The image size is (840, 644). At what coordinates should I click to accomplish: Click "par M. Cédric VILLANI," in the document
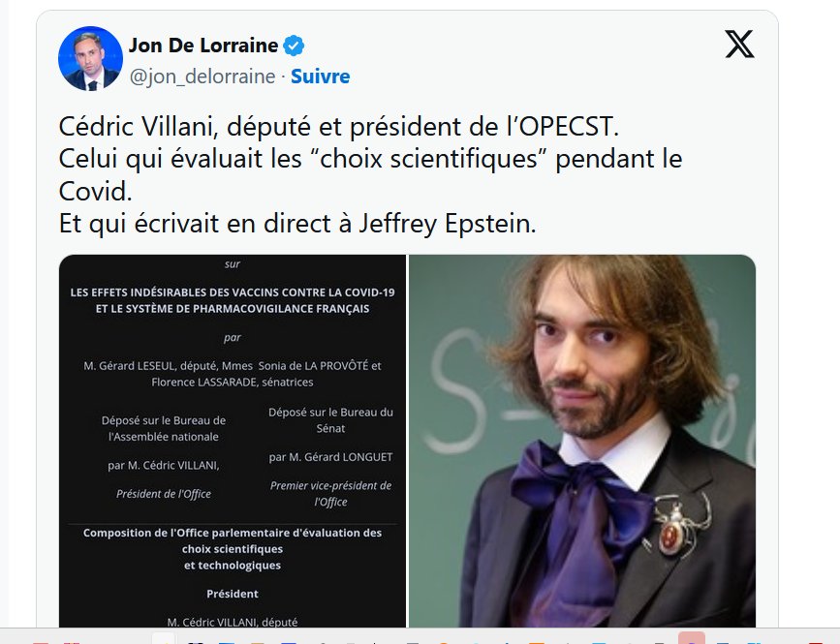point(164,465)
